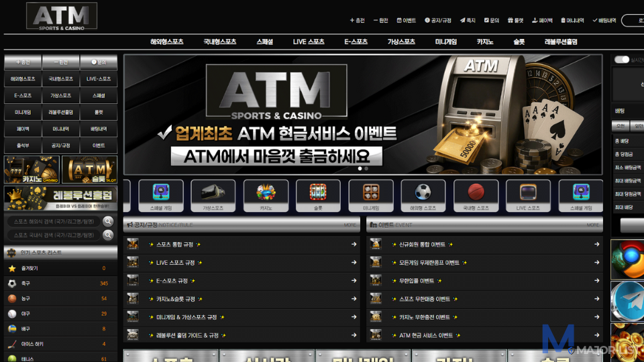Click the sidebar 이벤트 button
The height and width of the screenshot is (362, 644).
pos(99,145)
